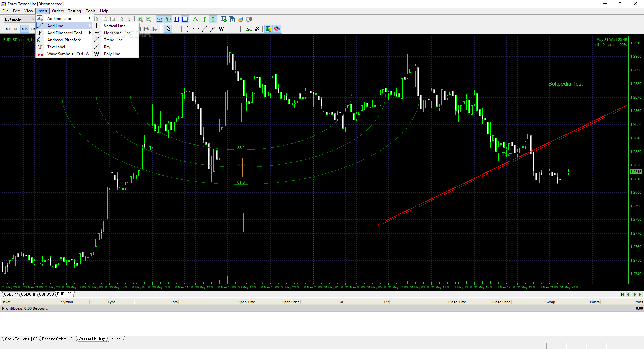The image size is (644, 349).
Task: Open the Orders menu
Action: (x=58, y=11)
